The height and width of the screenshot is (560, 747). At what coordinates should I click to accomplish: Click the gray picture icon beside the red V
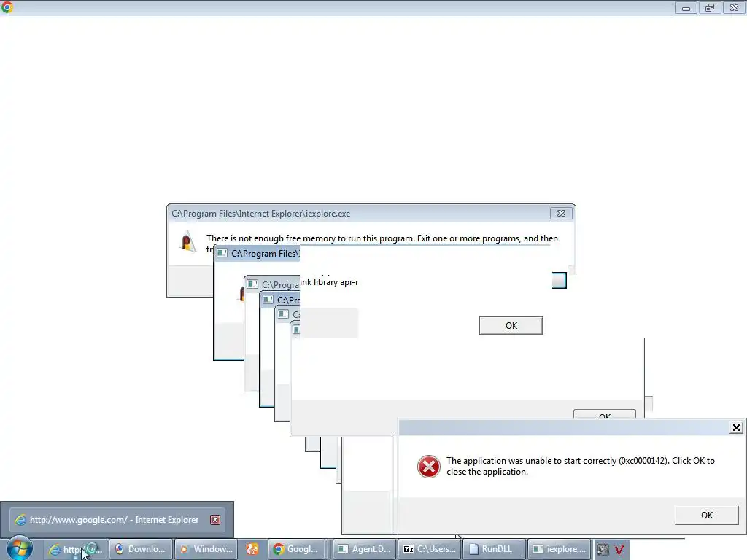tap(603, 550)
